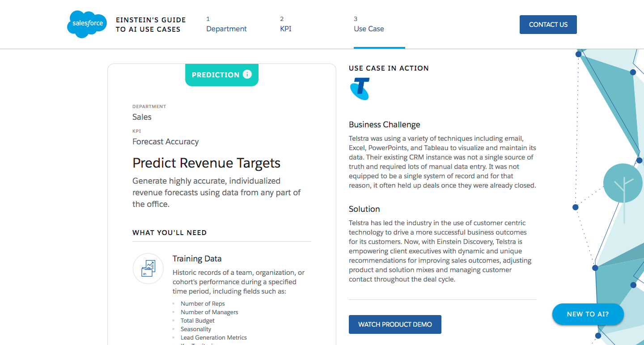Open the New to AI? chat button
Viewport: 644px width, 345px height.
(588, 314)
